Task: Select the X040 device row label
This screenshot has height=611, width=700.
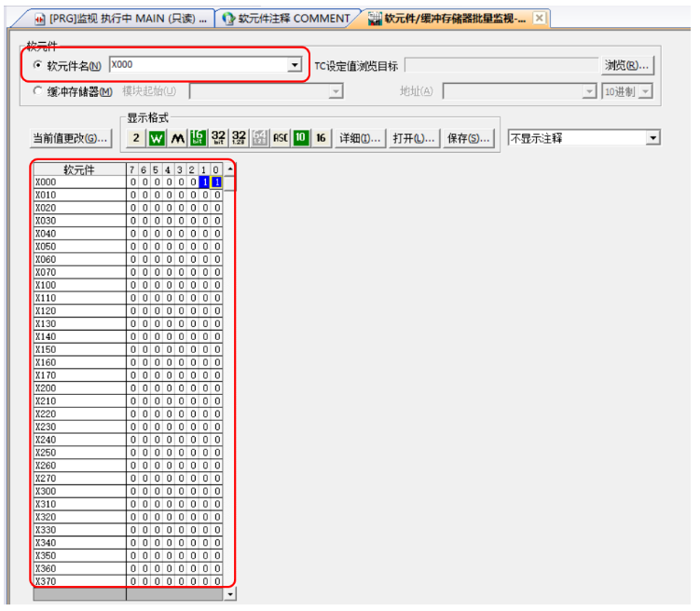Action: [80, 234]
